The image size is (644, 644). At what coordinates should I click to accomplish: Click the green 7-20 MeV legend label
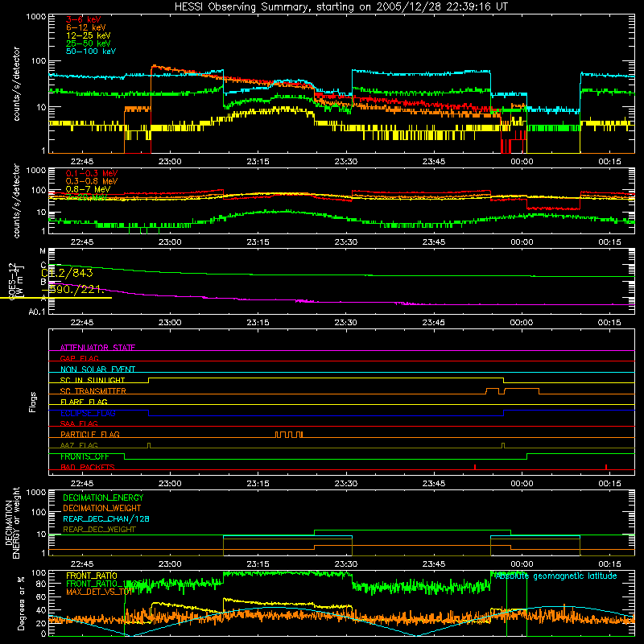86,197
